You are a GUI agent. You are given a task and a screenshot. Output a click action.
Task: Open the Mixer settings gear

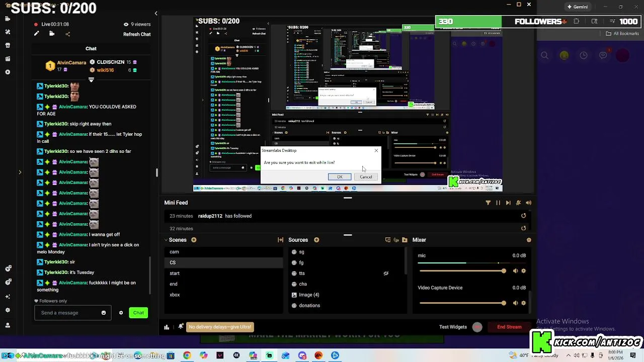click(529, 240)
